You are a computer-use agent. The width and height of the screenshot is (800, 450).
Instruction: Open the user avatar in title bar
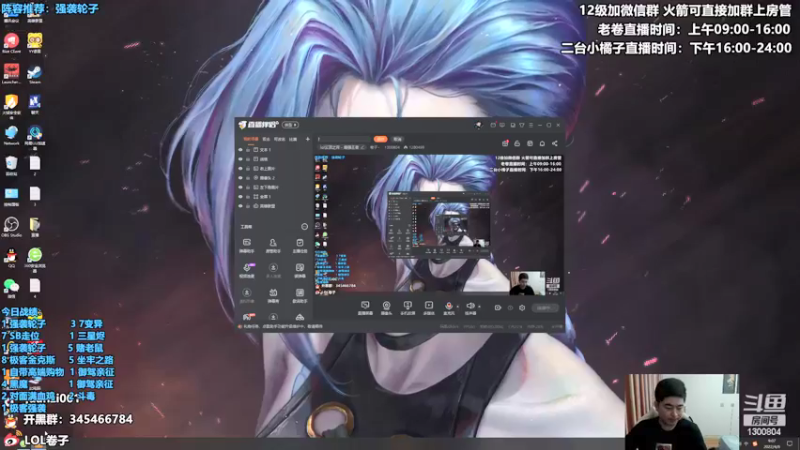coord(478,125)
